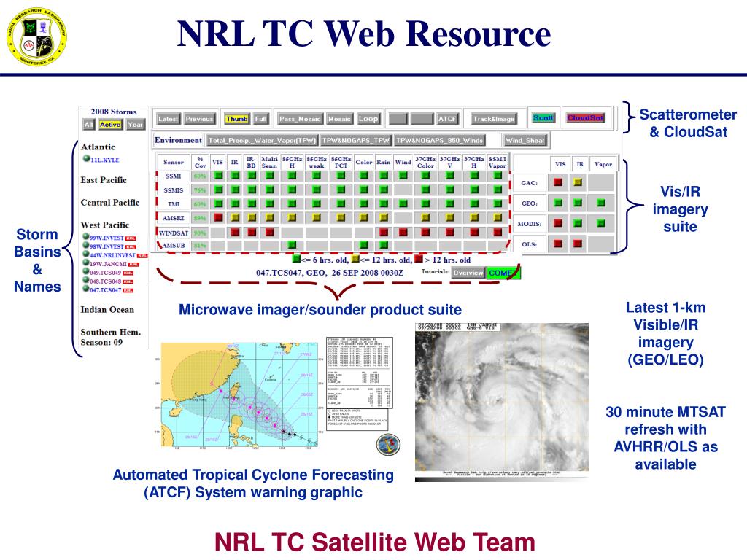Select storm 048.TCS048
The height and width of the screenshot is (560, 747).
pyautogui.click(x=105, y=281)
